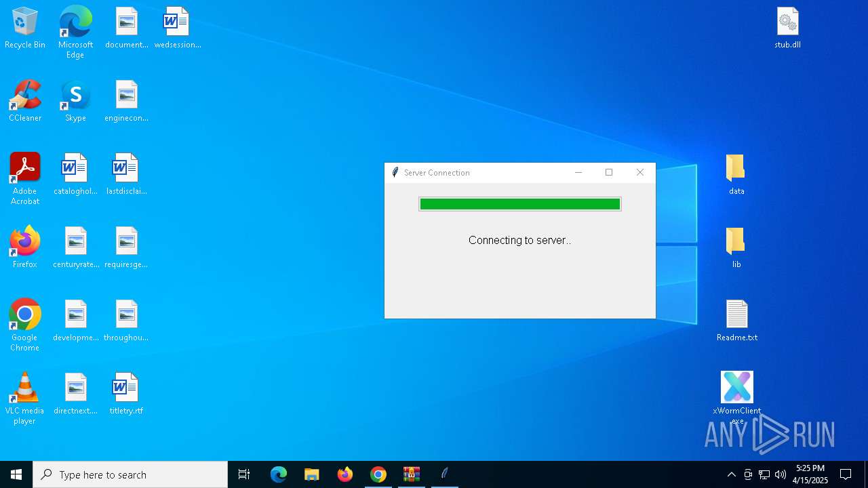Screen dimensions: 868x488
Task: Open Firefox from taskbar
Action: 345,474
